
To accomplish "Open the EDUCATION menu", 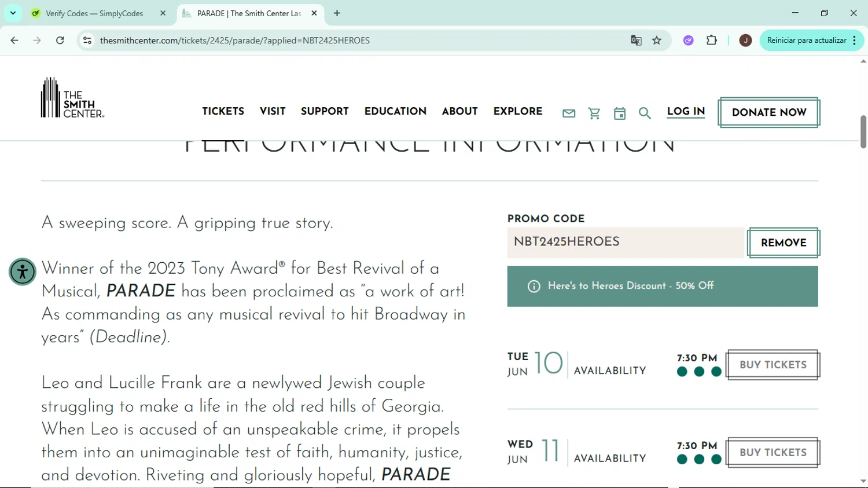I will (x=395, y=112).
